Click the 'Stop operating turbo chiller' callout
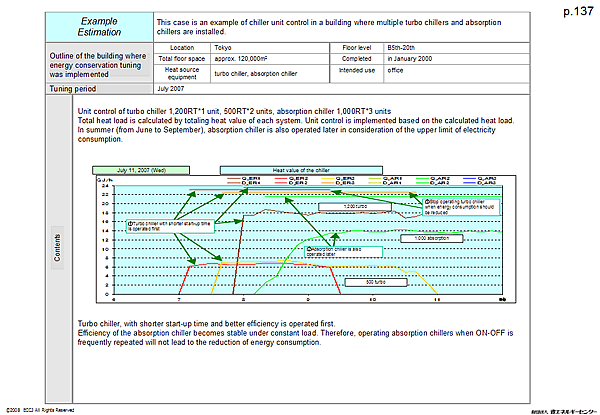 click(x=461, y=207)
